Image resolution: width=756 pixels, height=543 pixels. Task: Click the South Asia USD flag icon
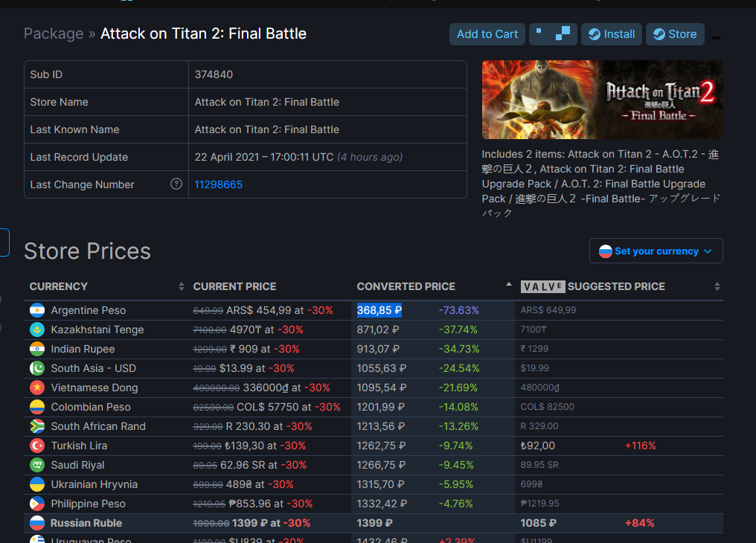(37, 368)
